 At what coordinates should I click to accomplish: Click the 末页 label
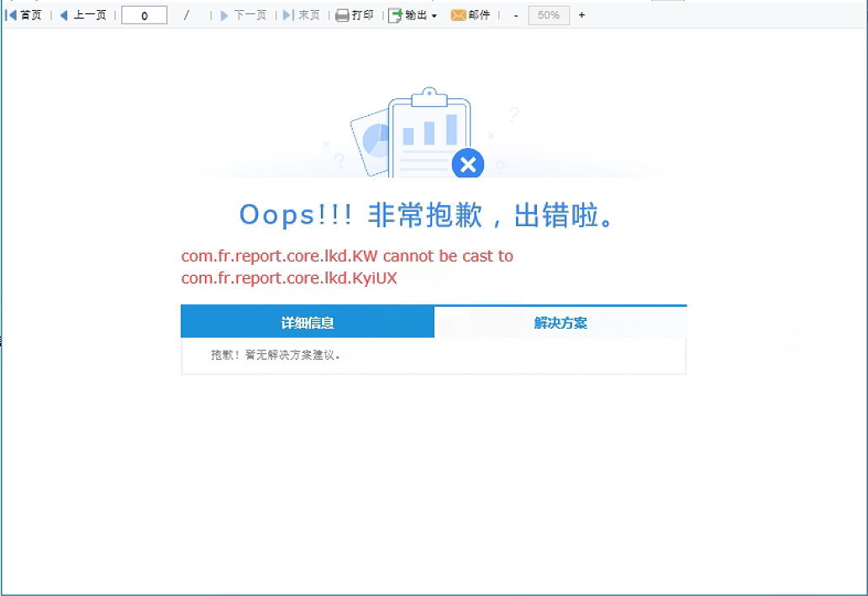tap(309, 15)
